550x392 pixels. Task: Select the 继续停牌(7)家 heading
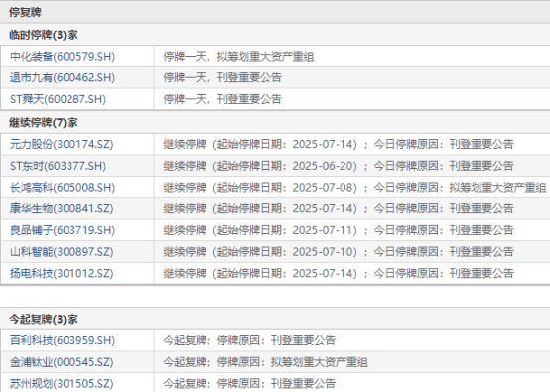[x=44, y=122]
